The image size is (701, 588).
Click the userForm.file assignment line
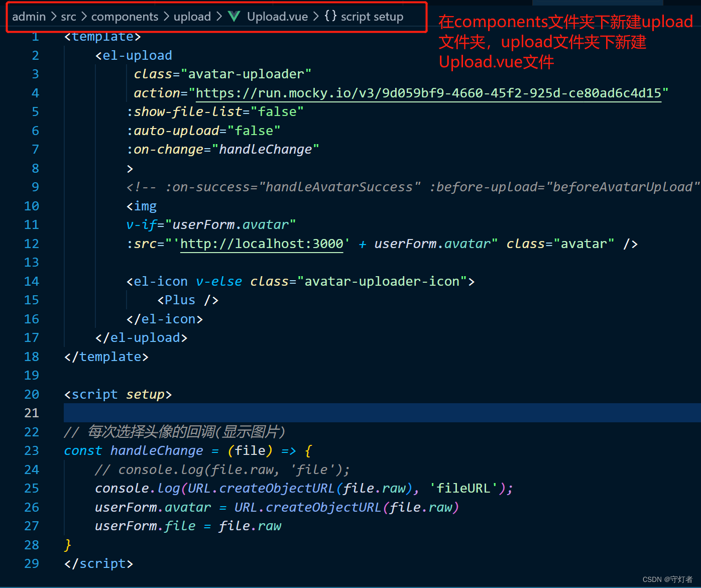188,526
